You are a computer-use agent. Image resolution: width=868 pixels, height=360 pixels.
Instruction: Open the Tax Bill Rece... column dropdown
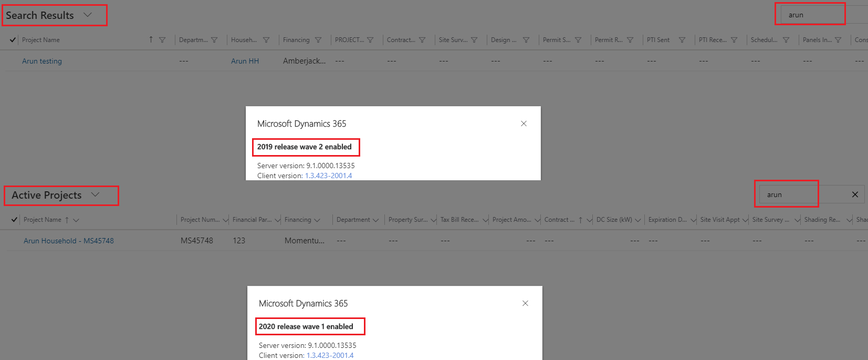point(485,220)
